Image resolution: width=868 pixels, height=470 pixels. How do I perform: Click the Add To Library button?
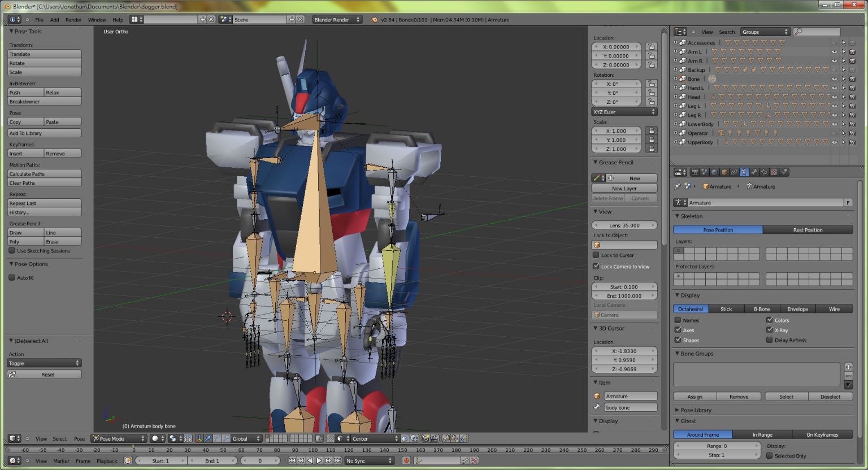[x=44, y=133]
